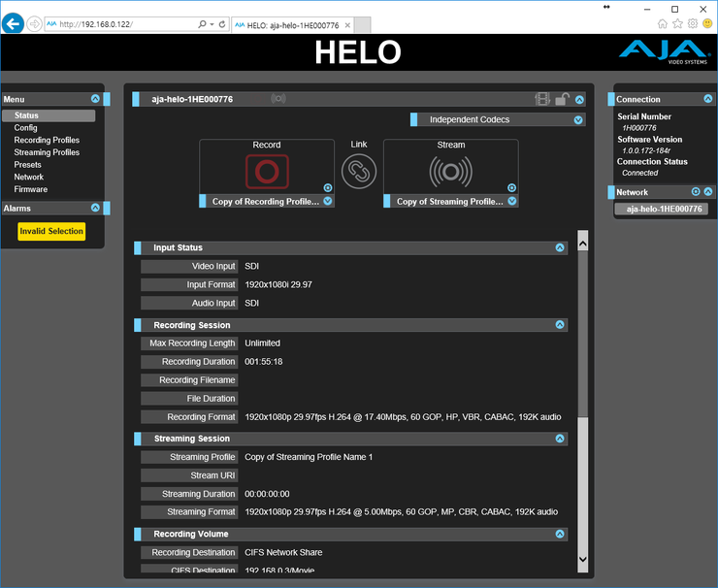
Task: Collapse the Recording Volume section
Action: click(560, 534)
